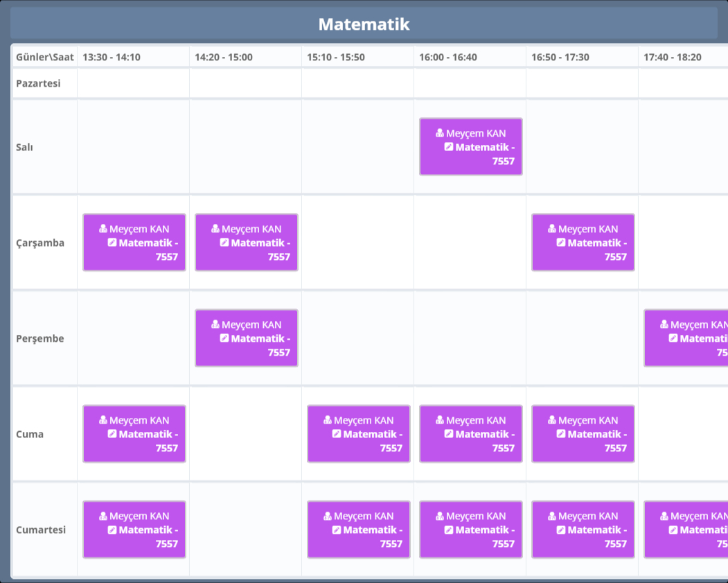
Task: Click pencil icon in Cuma 15:10 lesson card
Action: click(337, 434)
